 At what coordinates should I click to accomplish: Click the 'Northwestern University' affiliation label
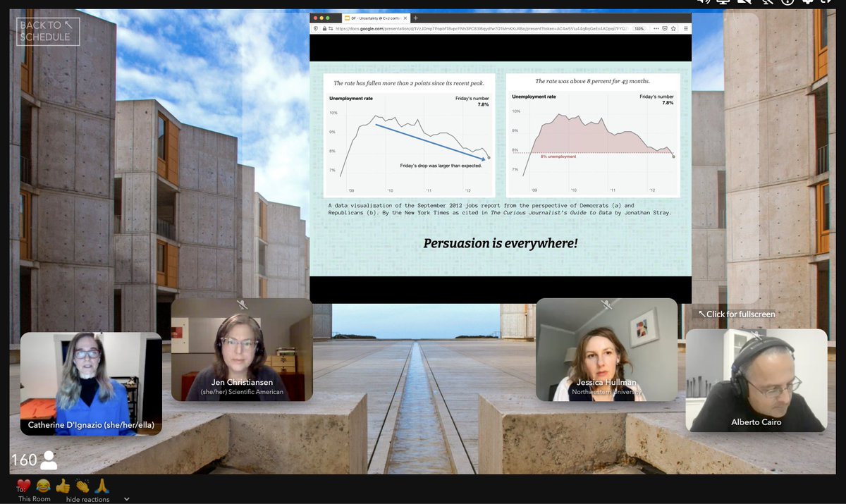point(606,391)
